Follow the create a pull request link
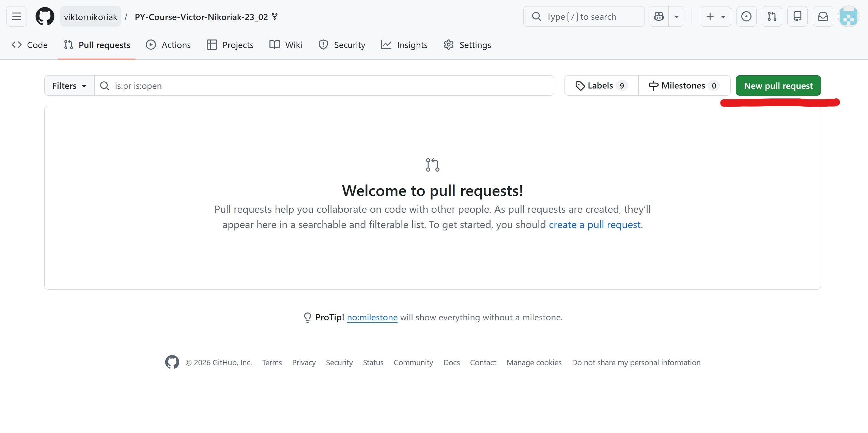This screenshot has height=433, width=868. coord(595,225)
